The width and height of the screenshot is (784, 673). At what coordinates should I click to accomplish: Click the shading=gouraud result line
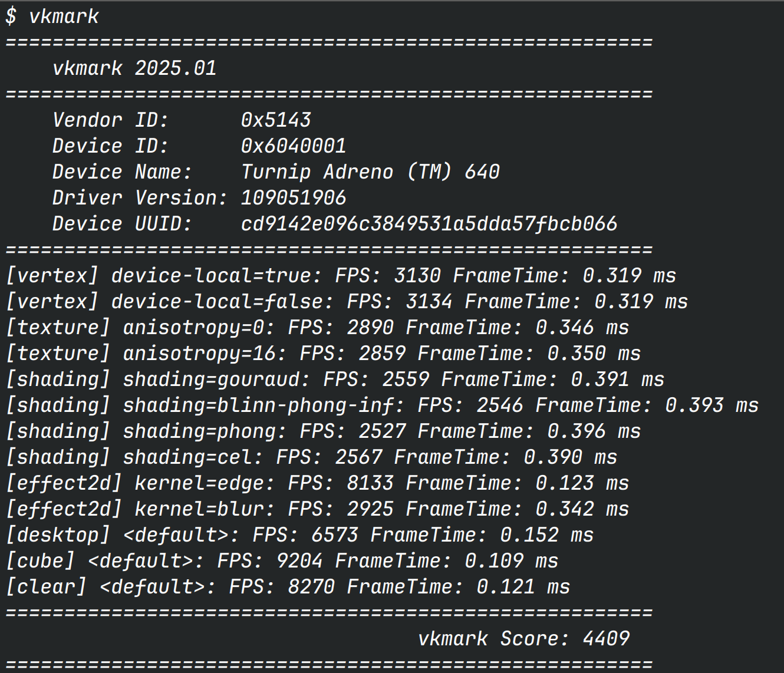click(x=335, y=380)
